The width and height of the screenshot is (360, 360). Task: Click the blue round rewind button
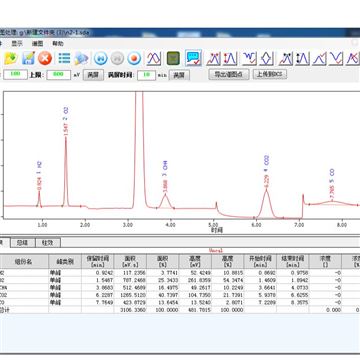tap(101, 59)
